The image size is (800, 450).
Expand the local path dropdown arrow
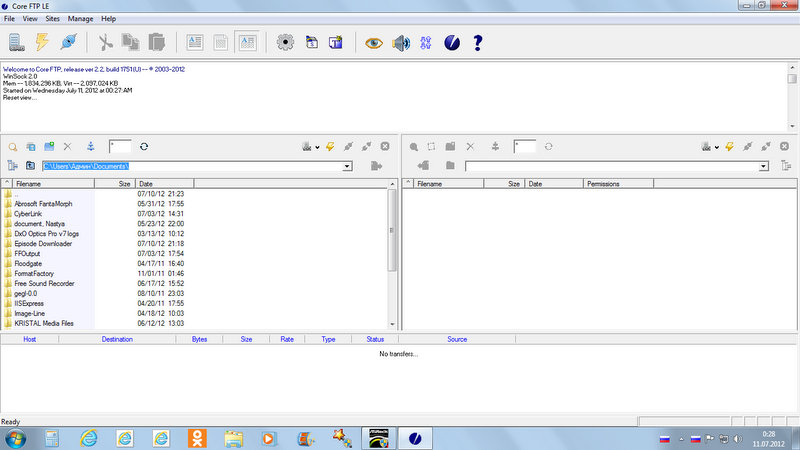click(x=347, y=166)
